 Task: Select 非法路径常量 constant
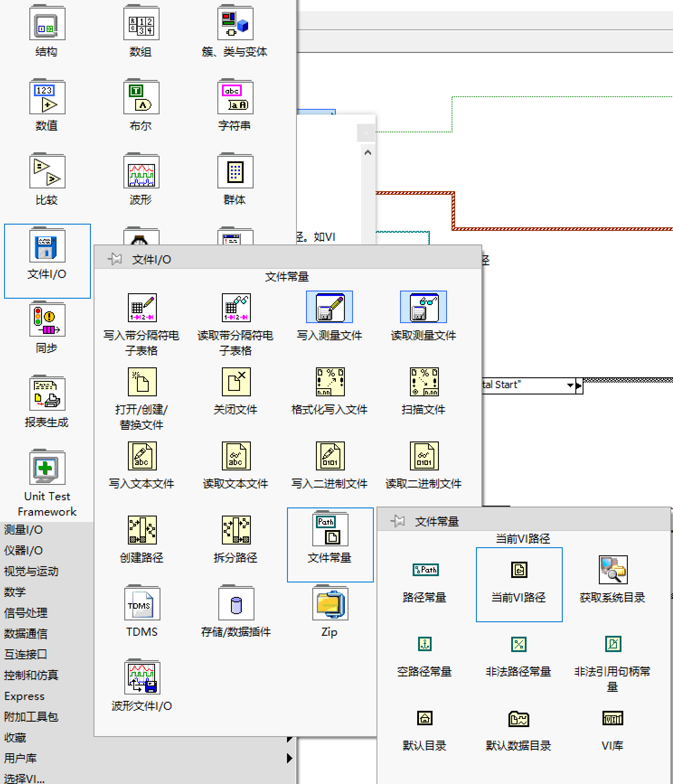tap(519, 644)
